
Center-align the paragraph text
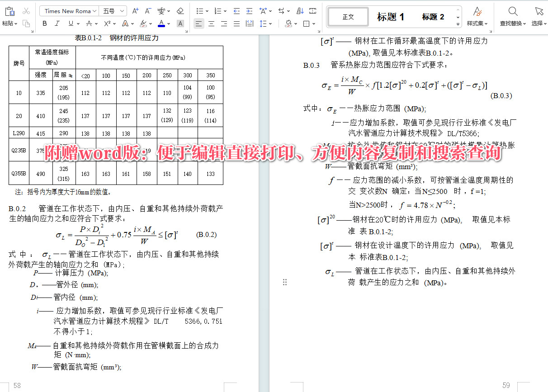click(212, 24)
